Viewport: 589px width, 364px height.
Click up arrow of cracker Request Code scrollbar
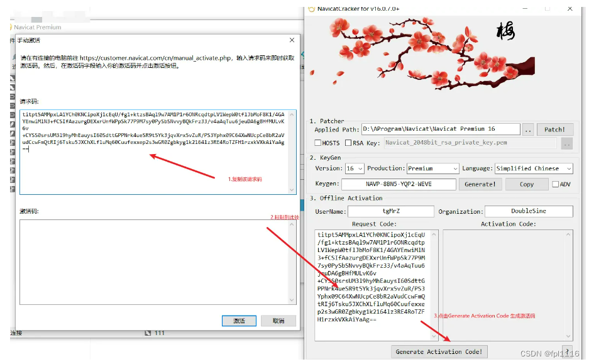click(x=434, y=234)
